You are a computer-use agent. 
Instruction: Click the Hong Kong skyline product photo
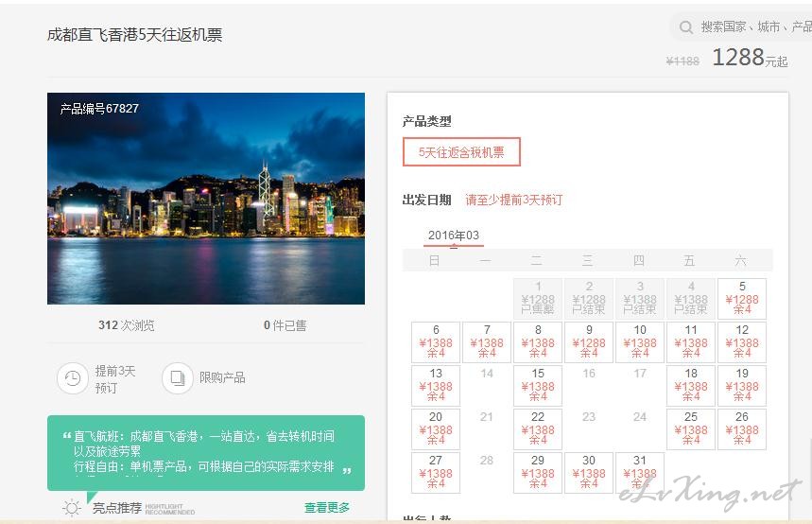pyautogui.click(x=206, y=199)
